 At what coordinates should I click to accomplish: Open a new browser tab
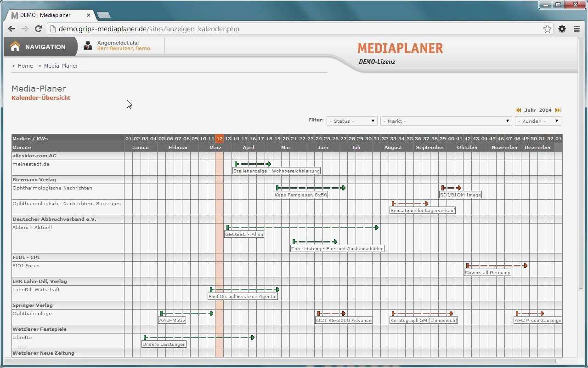pyautogui.click(x=104, y=15)
